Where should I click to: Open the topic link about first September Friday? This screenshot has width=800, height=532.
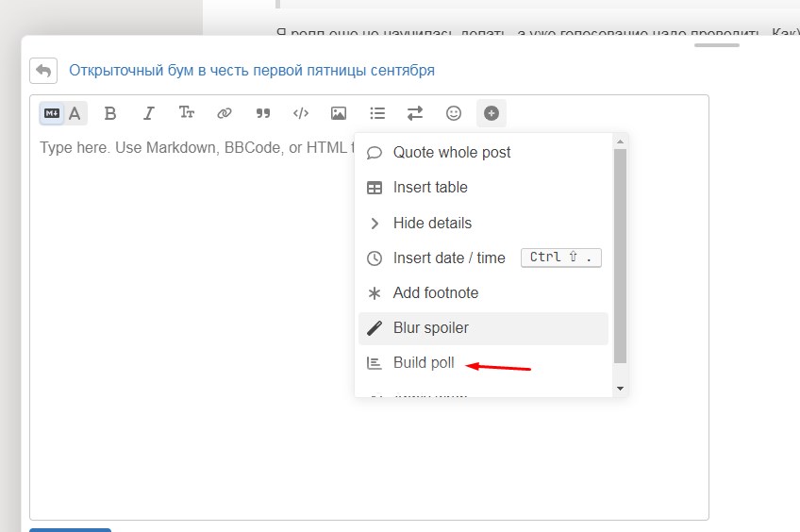pyautogui.click(x=252, y=71)
